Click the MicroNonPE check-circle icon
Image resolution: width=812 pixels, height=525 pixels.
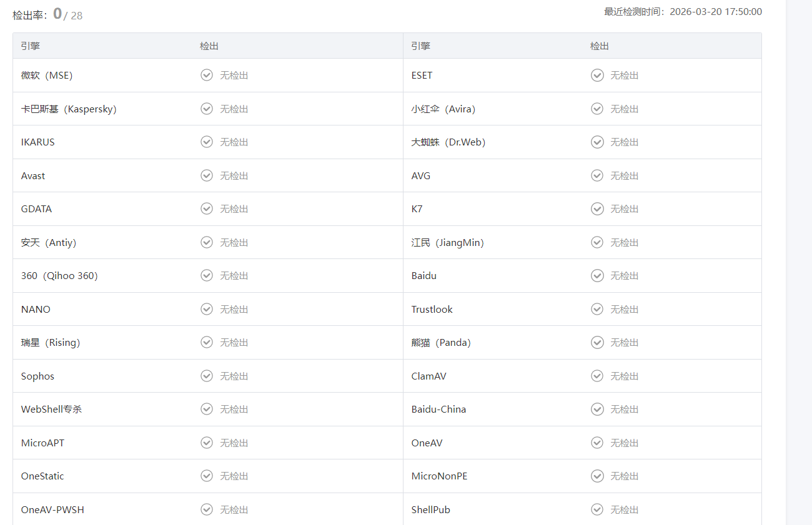point(597,476)
